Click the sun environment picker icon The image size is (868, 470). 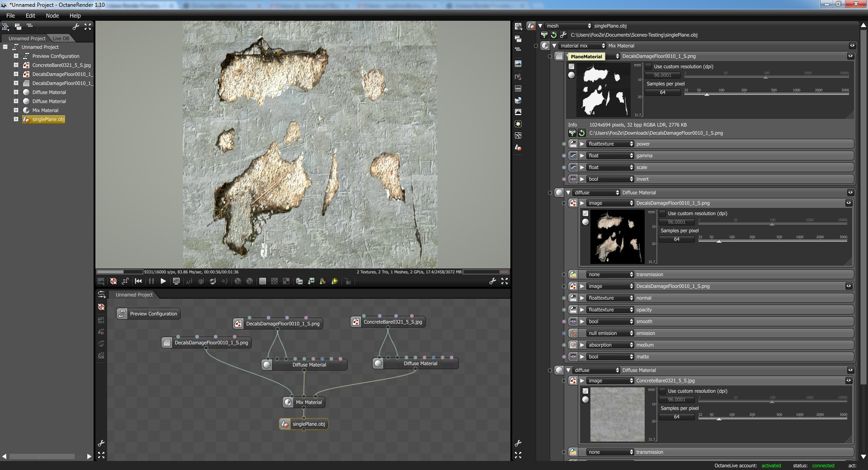[335, 281]
